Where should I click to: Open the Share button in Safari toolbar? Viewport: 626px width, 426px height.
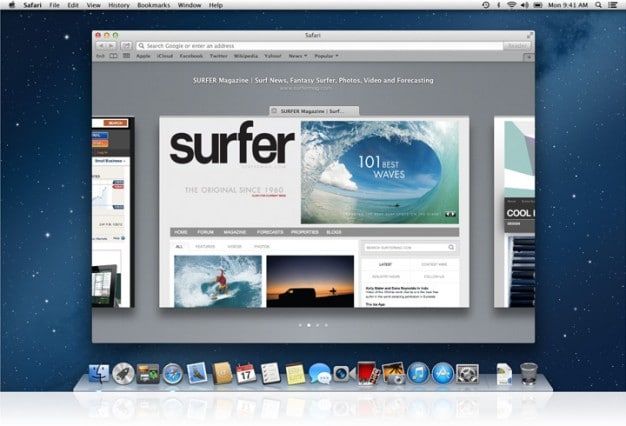click(x=127, y=46)
